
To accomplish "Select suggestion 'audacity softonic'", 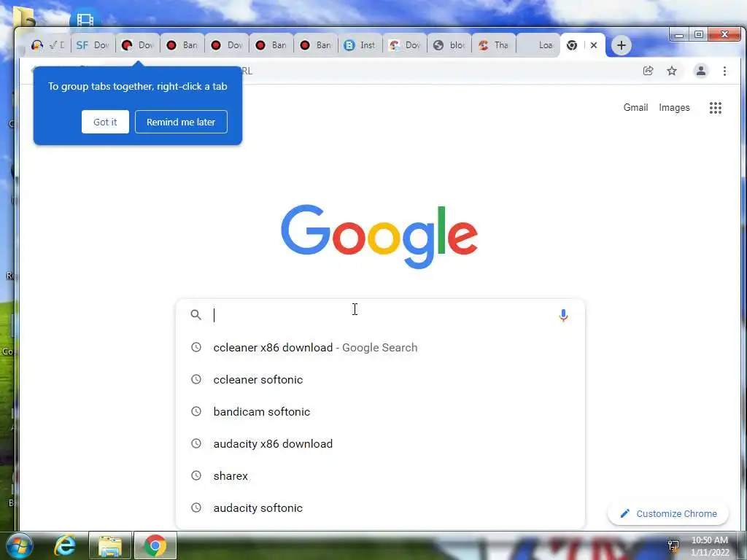I will (x=380, y=507).
